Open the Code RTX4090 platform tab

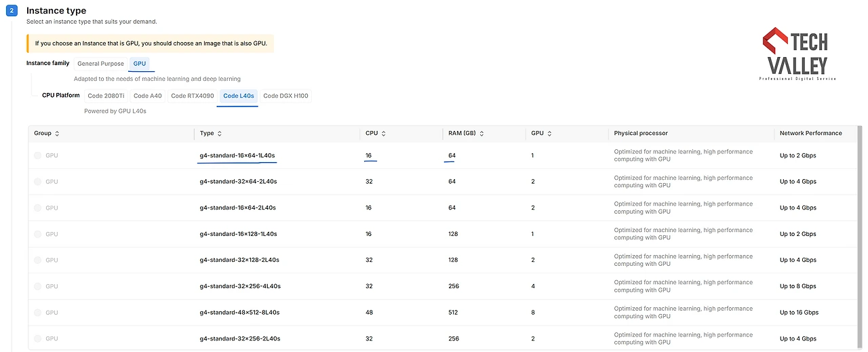[192, 96]
